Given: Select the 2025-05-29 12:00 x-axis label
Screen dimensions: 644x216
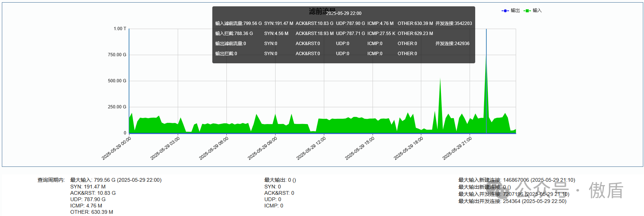Looking at the screenshot, I should [311, 148].
